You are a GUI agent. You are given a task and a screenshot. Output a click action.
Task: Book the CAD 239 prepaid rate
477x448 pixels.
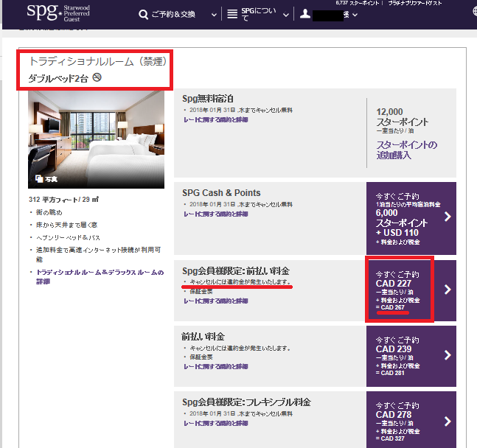[411, 356]
